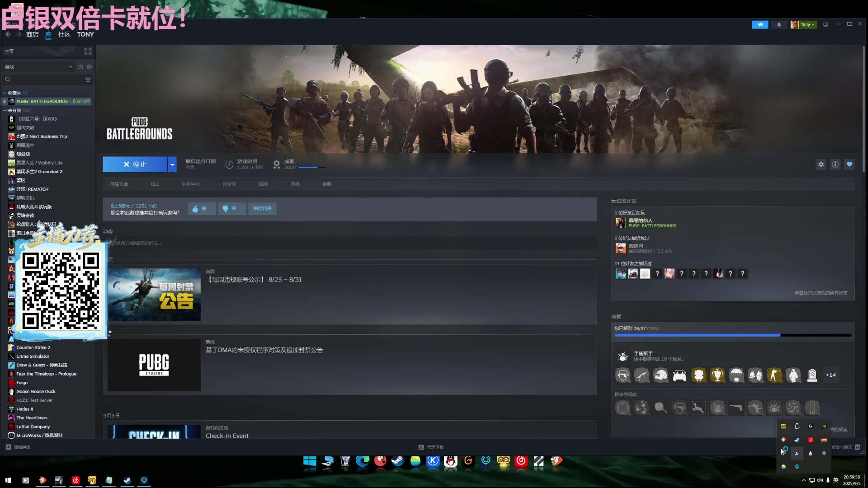View all friends who played link
Screen dimensions: 868x488
[x=821, y=293]
